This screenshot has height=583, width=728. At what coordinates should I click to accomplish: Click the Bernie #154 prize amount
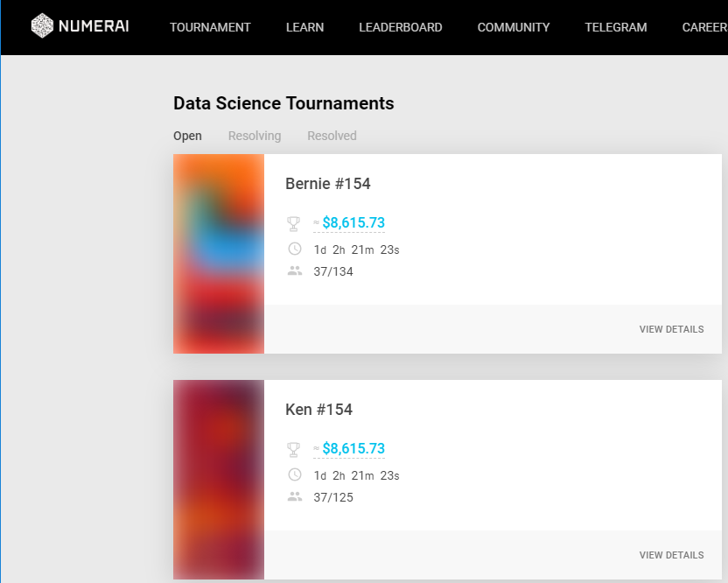353,223
